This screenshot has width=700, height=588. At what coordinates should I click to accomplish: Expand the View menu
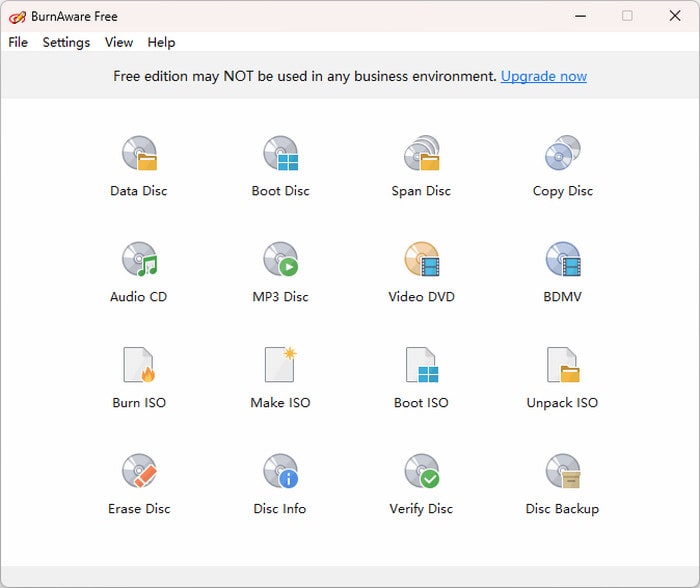coord(119,42)
